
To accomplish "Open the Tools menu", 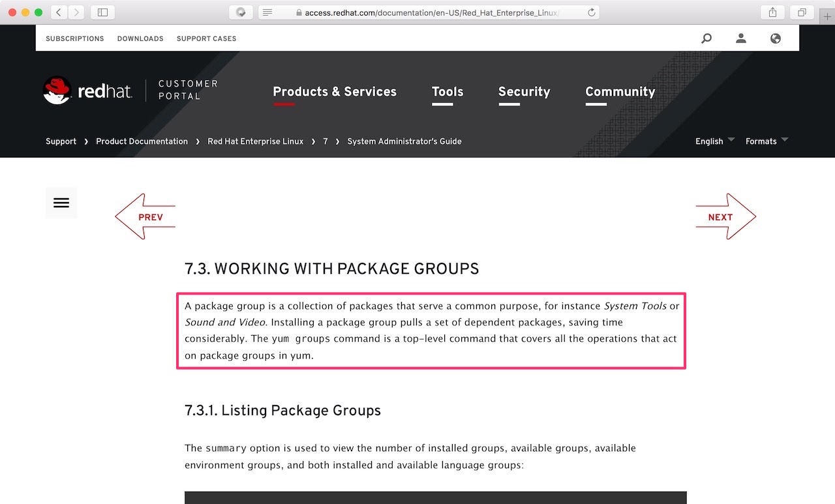I will (448, 92).
